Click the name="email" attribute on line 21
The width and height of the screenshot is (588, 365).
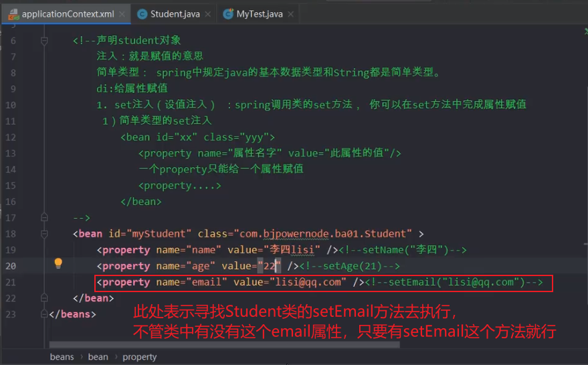click(x=191, y=282)
